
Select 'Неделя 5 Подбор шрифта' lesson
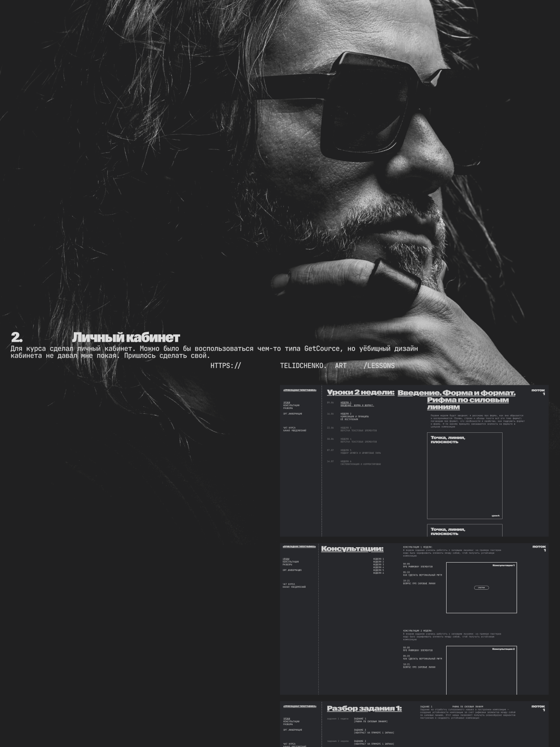point(360,451)
